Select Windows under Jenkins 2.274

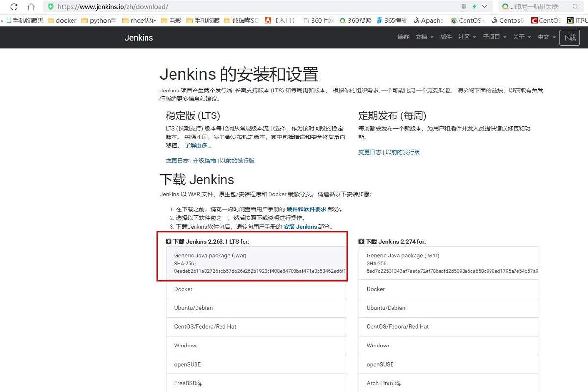[x=448, y=346]
